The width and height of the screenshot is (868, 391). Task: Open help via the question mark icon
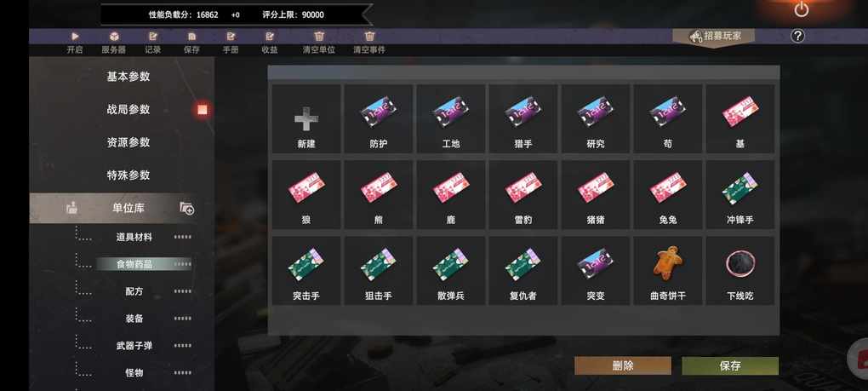click(797, 37)
